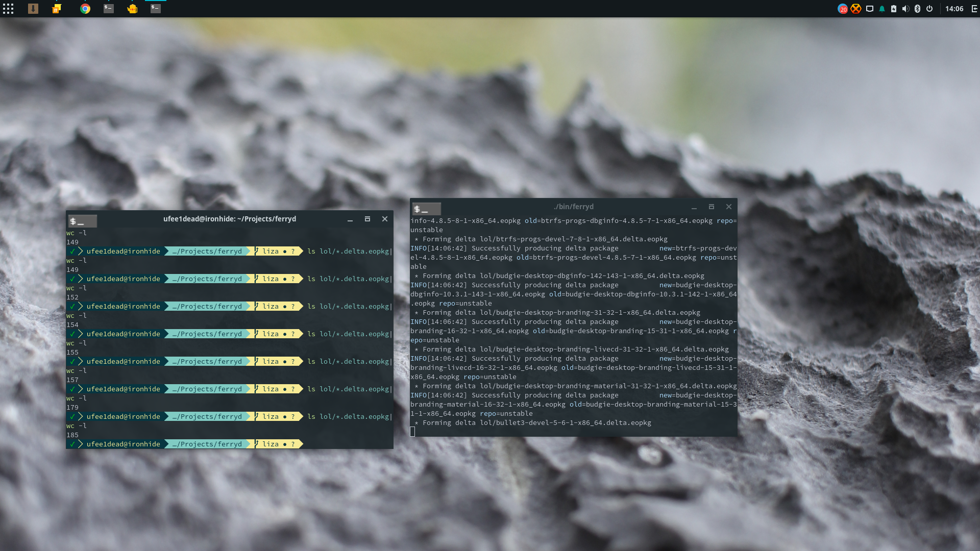980x551 pixels.
Task: Click the './bin/ferryd' window title
Action: (x=574, y=207)
